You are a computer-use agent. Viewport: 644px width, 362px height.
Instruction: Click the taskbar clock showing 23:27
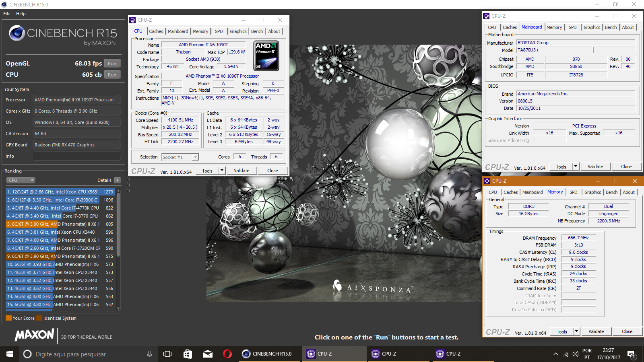coord(608,354)
